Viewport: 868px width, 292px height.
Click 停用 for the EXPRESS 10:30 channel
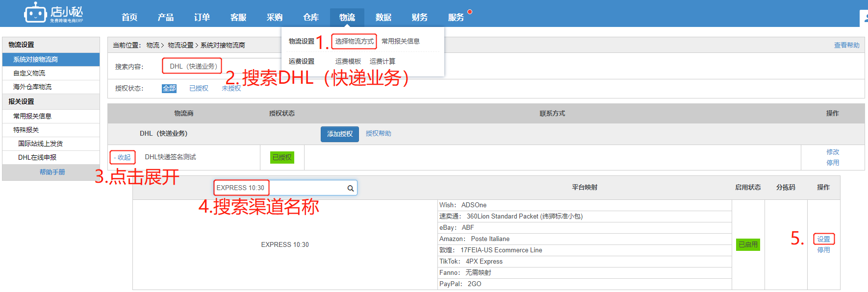[x=824, y=250]
